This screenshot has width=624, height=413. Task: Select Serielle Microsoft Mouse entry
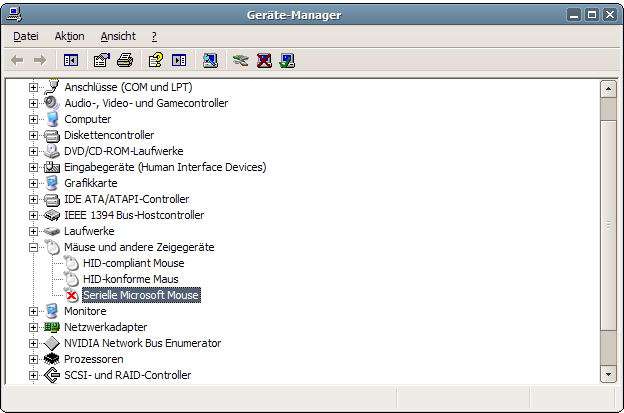141,295
